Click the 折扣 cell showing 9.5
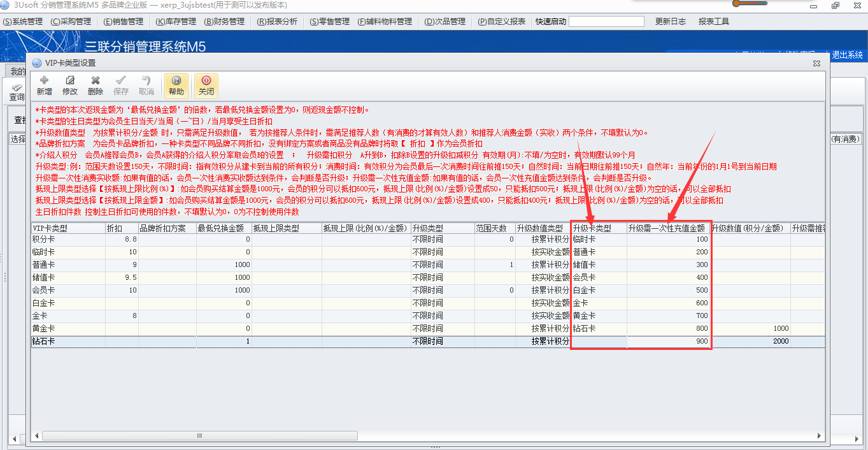 point(122,277)
